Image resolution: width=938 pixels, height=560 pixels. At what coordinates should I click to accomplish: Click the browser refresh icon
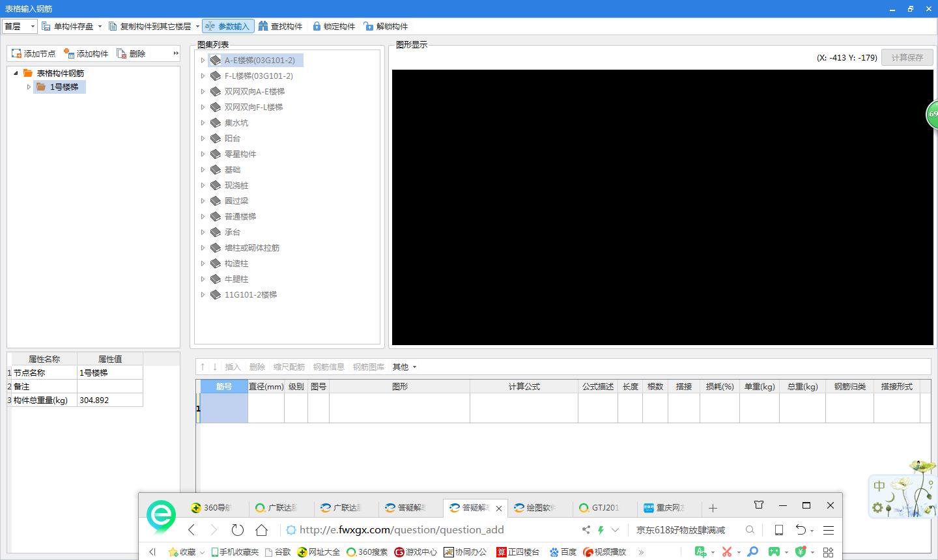(x=238, y=529)
